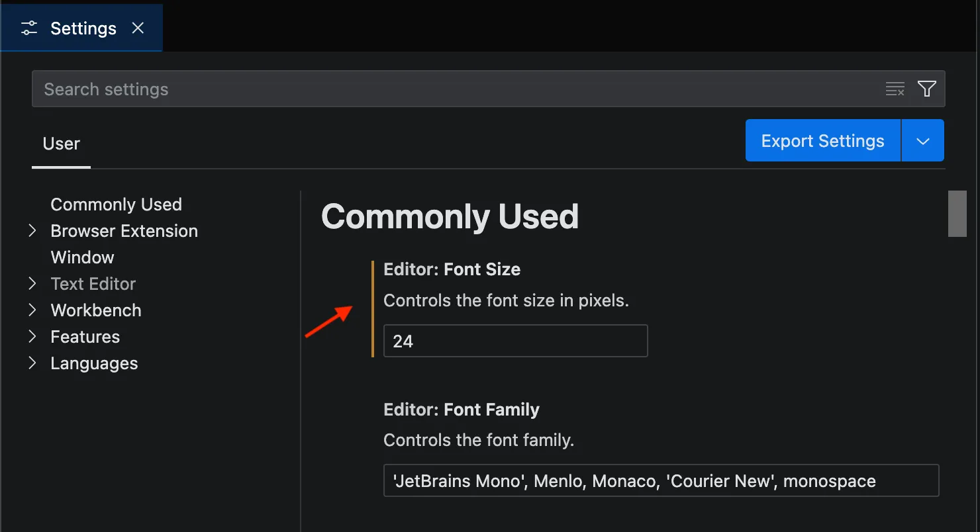Open the dropdown arrow beside Export Settings
Viewport: 980px width, 532px height.
[x=922, y=141]
